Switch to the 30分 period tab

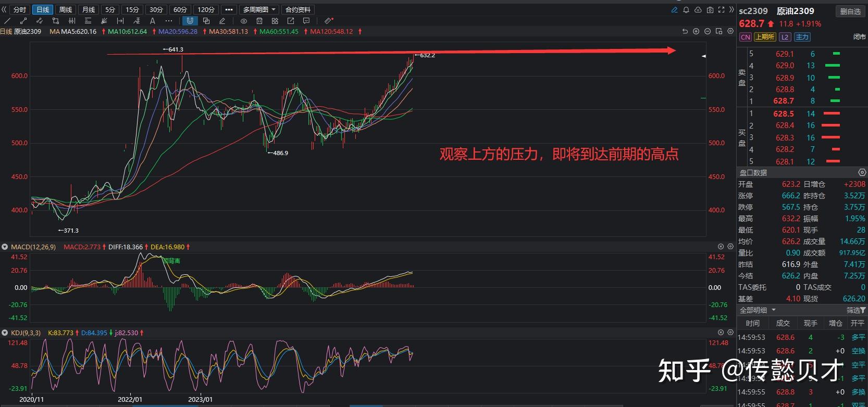pos(156,10)
